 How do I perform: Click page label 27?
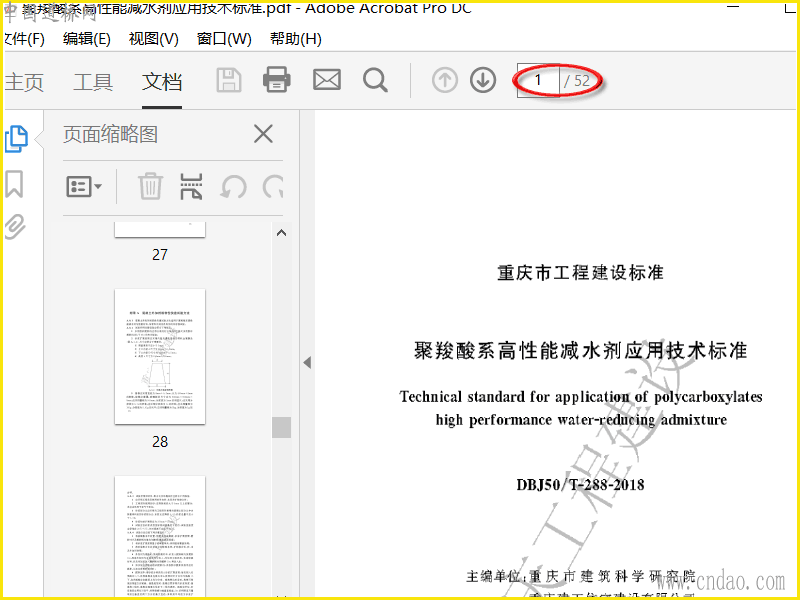click(x=160, y=255)
